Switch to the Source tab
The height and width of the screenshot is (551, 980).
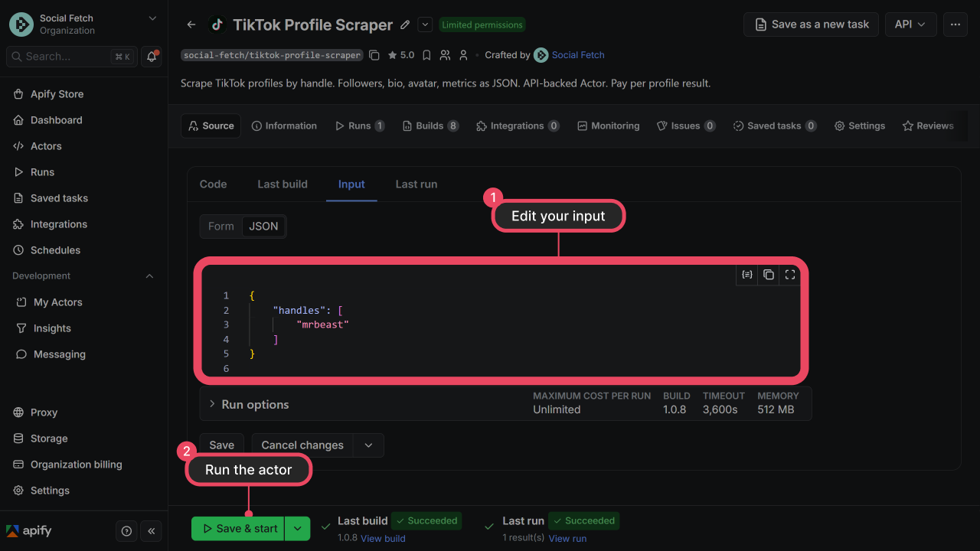click(x=211, y=126)
